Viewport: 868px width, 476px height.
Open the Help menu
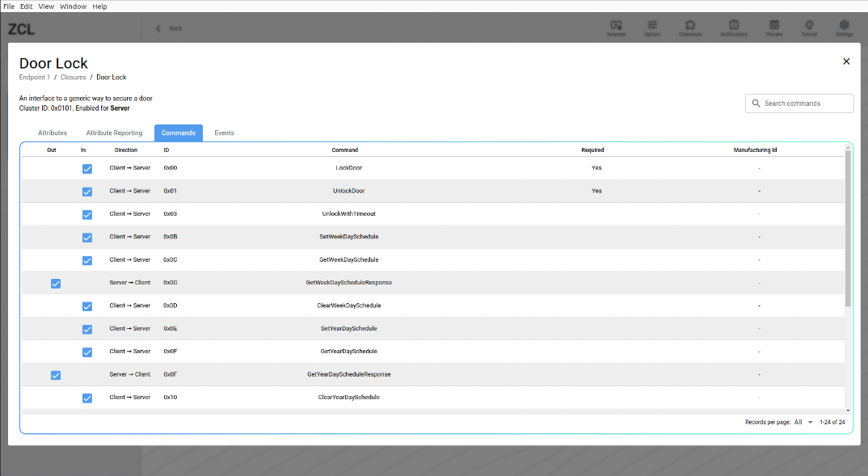99,6
